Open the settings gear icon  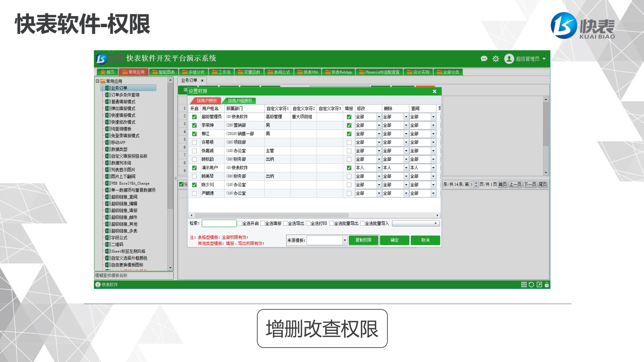(496, 59)
